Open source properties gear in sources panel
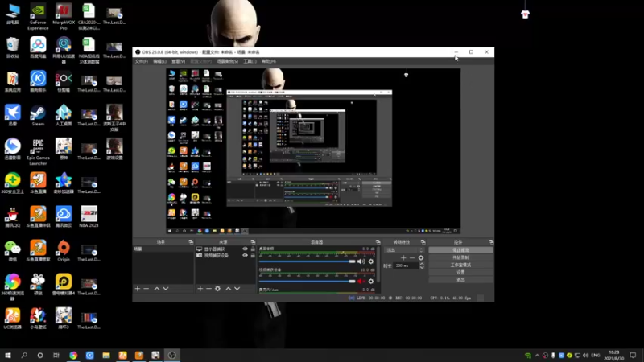The height and width of the screenshot is (362, 644). click(217, 289)
